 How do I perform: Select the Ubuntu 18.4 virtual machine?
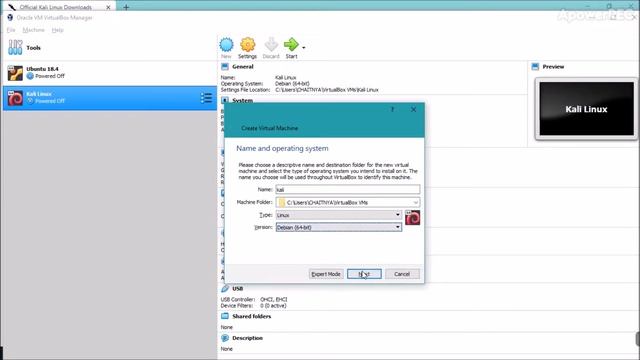pyautogui.click(x=109, y=73)
